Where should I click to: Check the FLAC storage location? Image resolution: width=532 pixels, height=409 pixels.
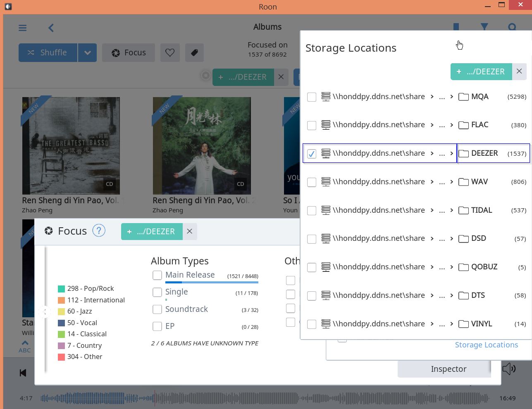click(x=312, y=125)
